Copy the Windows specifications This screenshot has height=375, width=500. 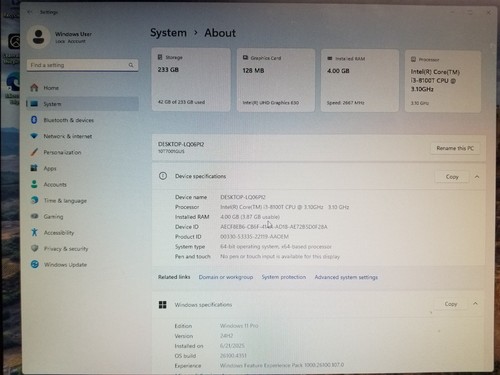(x=451, y=304)
